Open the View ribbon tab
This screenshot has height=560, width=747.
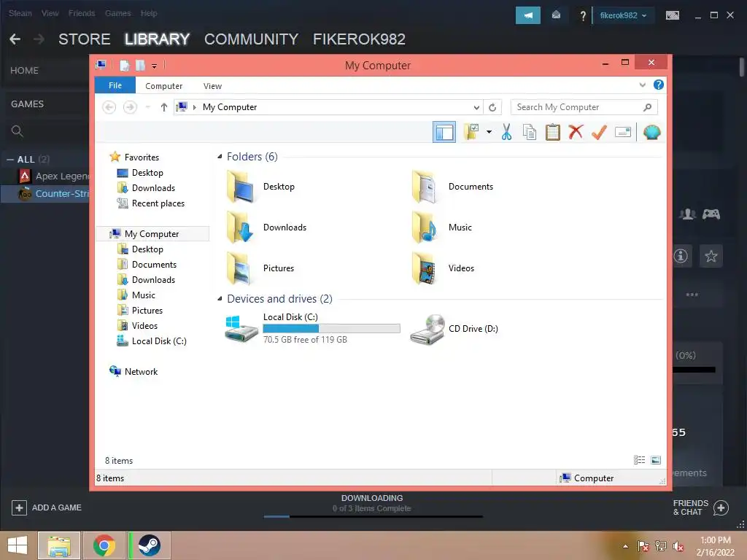point(212,86)
